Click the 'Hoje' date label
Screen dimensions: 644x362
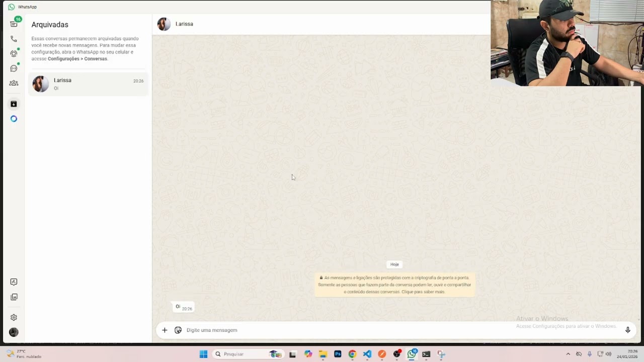pos(394,264)
